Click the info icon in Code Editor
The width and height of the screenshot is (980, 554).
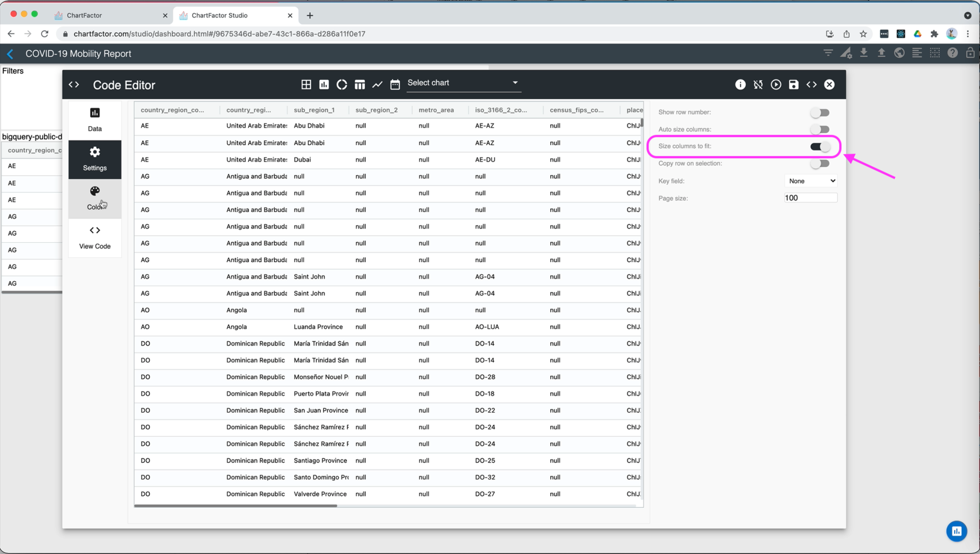[740, 85]
